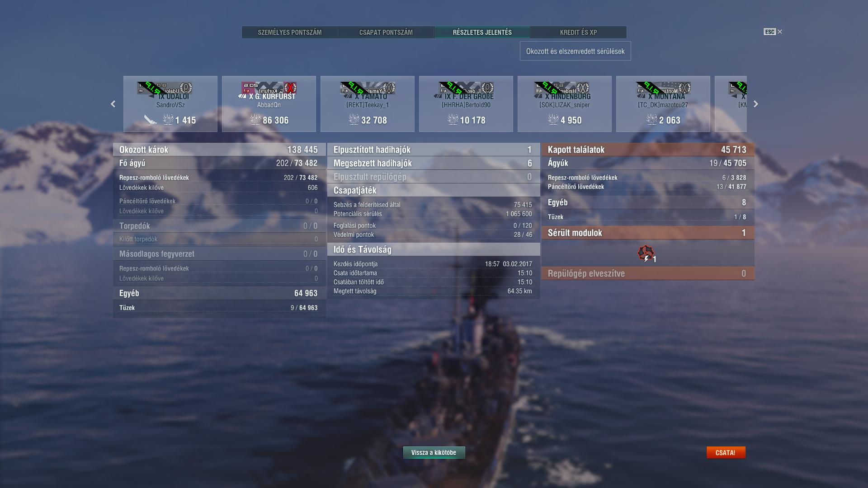Image resolution: width=868 pixels, height=488 pixels.
Task: Click damage icon next to 2 063
Action: [651, 120]
